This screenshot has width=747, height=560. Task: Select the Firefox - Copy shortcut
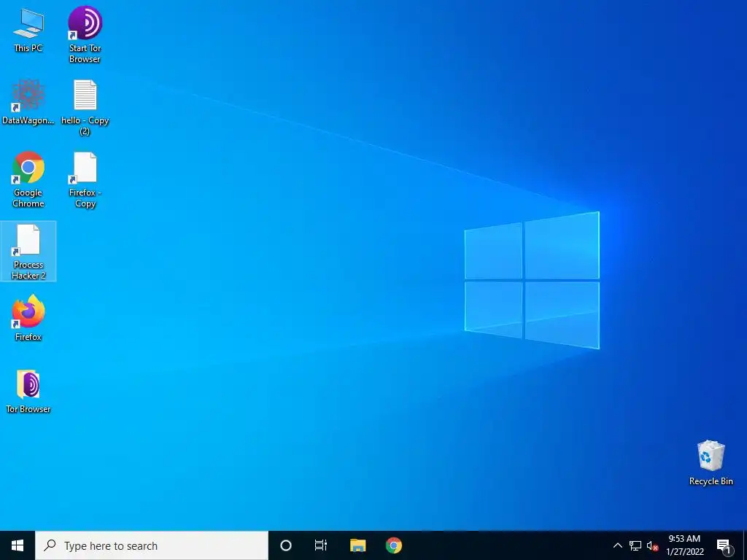(x=85, y=179)
